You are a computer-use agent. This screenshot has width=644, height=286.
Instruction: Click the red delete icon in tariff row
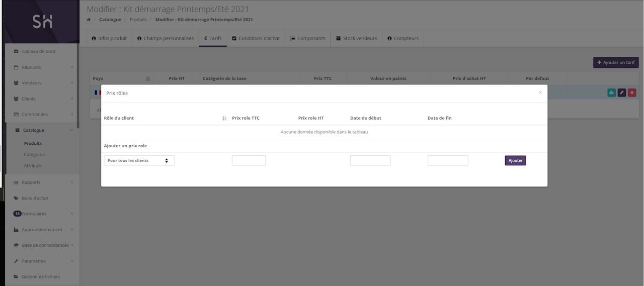point(632,92)
